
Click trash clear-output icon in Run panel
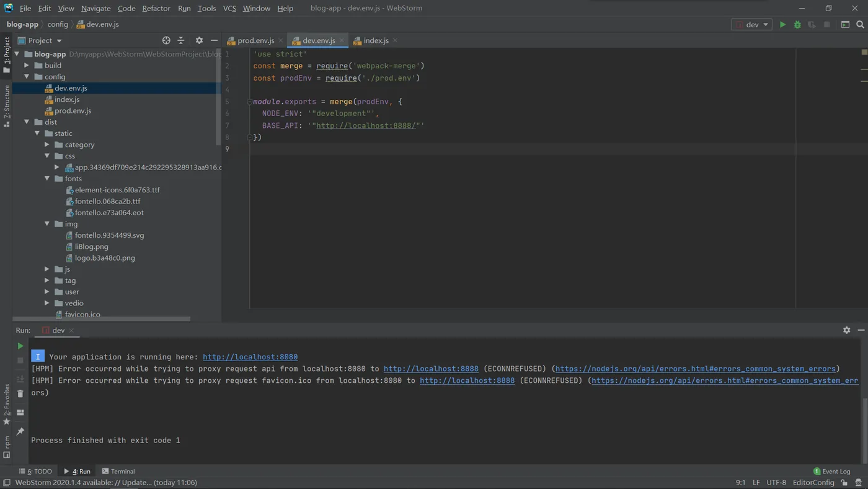click(x=20, y=393)
